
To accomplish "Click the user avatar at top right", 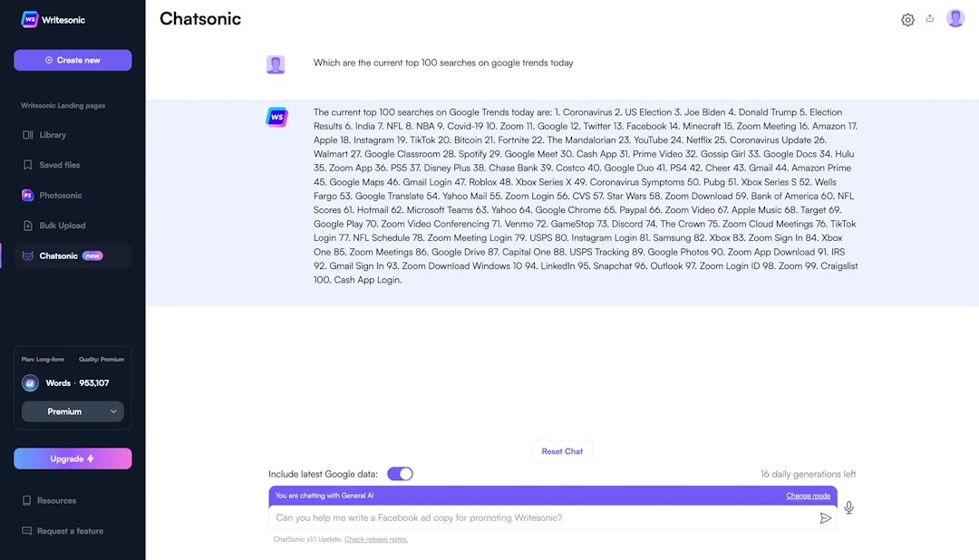I will pyautogui.click(x=955, y=17).
